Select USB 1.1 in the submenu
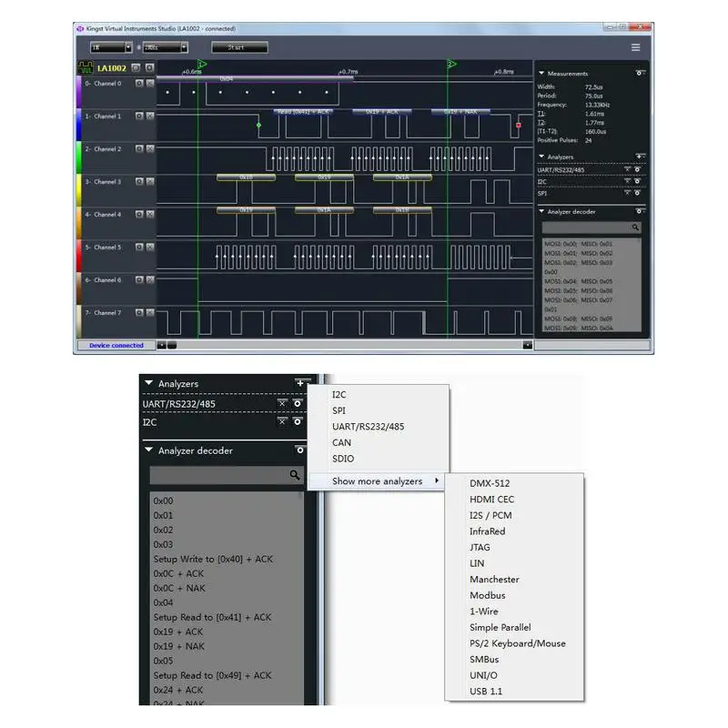Image resolution: width=728 pixels, height=728 pixels. (x=486, y=692)
